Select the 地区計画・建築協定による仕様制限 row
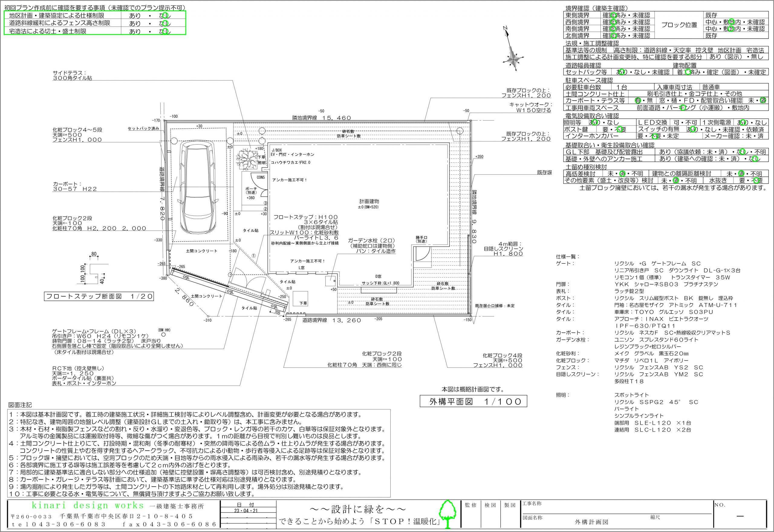The image size is (774, 532). pyautogui.click(x=95, y=15)
